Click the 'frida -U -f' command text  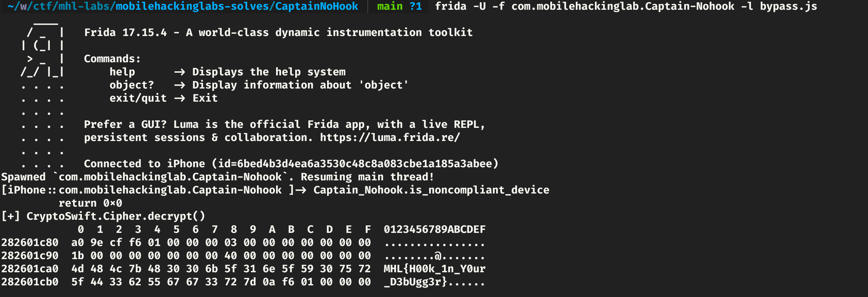tap(470, 6)
